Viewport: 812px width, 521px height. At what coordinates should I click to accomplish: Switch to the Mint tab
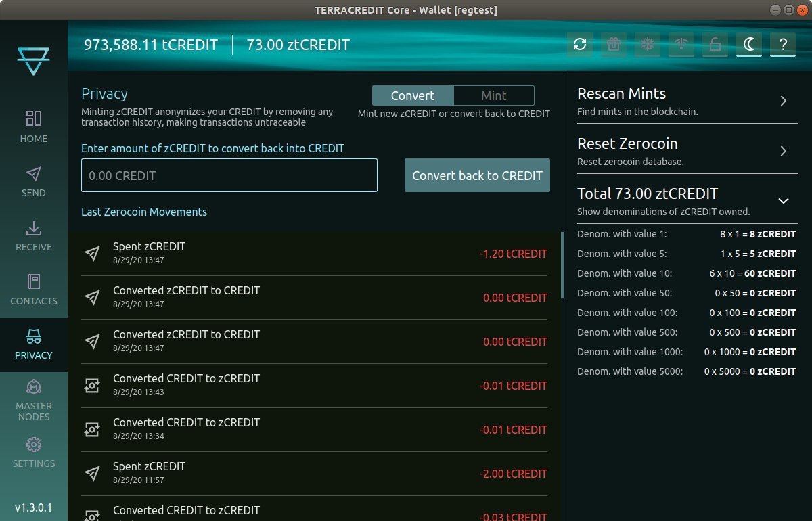(x=494, y=95)
